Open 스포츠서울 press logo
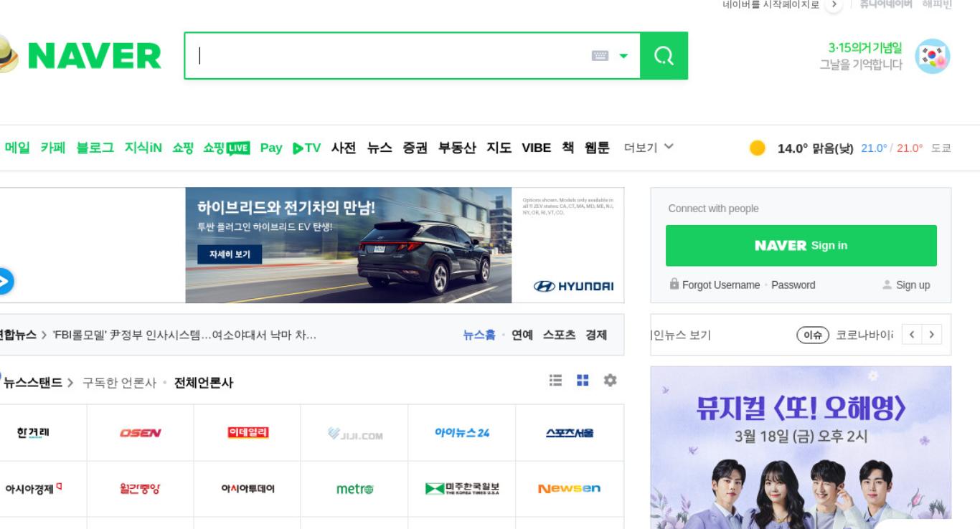 570,433
